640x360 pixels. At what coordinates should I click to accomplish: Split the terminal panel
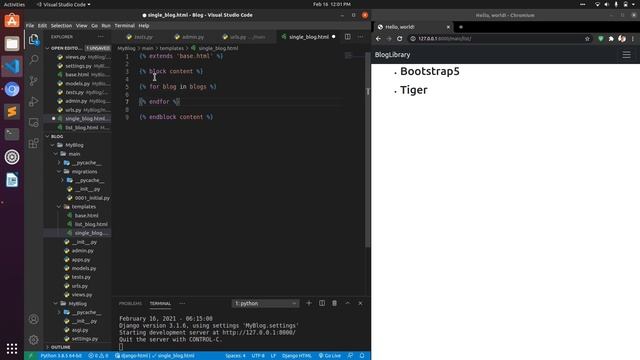click(322, 303)
